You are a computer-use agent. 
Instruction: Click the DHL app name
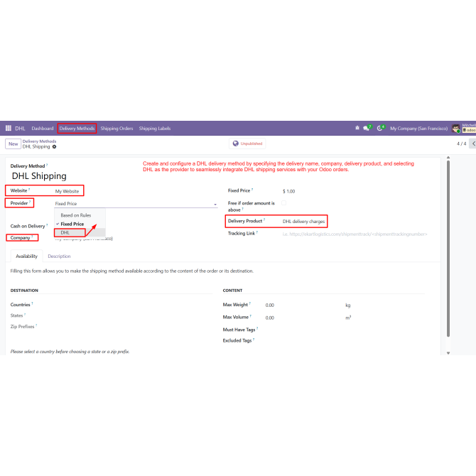pos(20,129)
